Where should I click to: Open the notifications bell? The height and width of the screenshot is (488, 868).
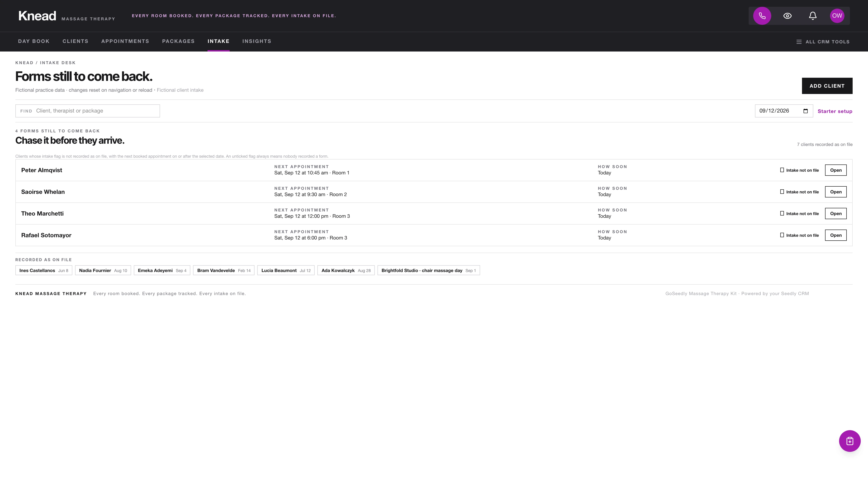coord(813,16)
